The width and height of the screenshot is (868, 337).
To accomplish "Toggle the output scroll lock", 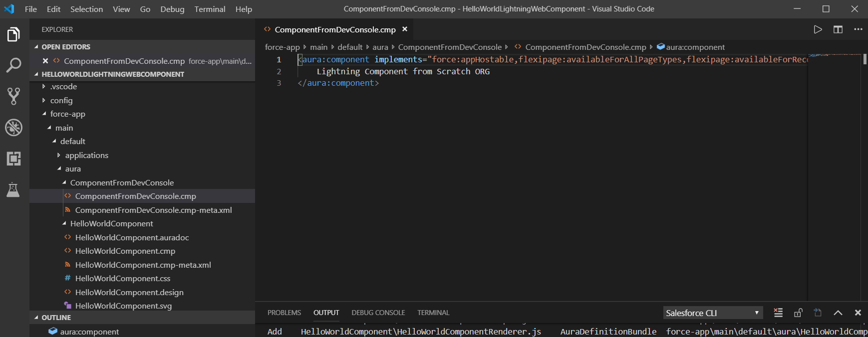I will (x=798, y=313).
